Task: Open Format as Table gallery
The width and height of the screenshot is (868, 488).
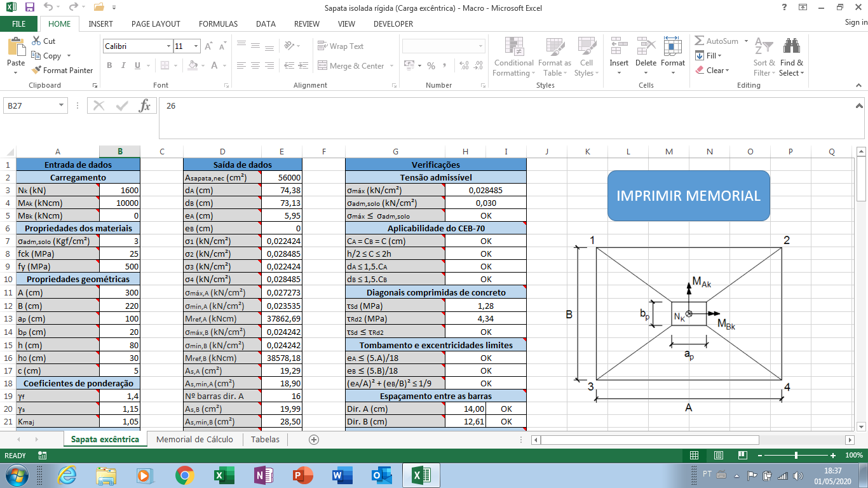Action: tap(555, 57)
